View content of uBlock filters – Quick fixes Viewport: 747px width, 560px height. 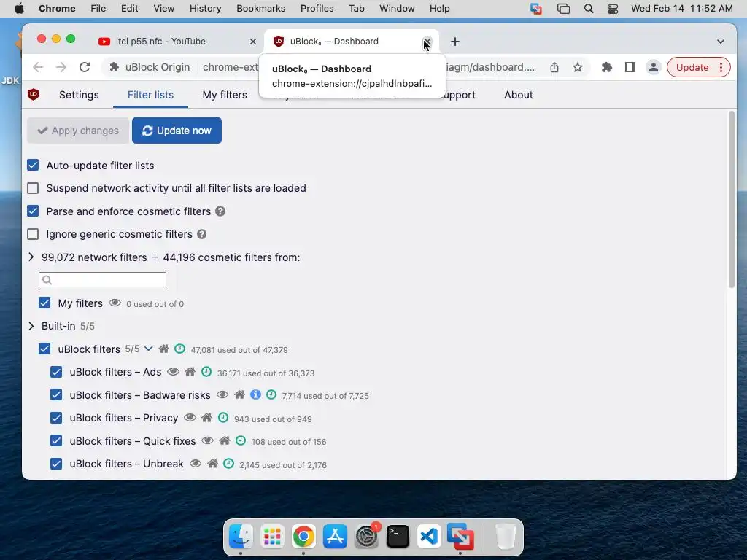[x=208, y=440]
